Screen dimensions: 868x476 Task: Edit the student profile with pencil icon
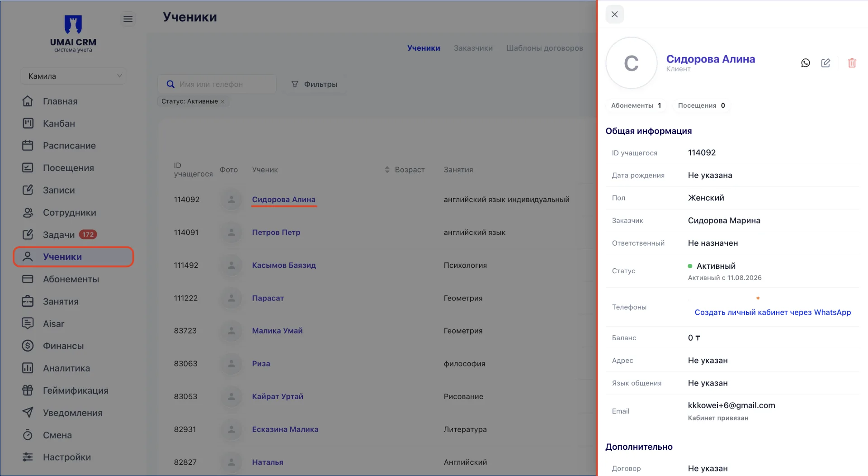click(826, 63)
